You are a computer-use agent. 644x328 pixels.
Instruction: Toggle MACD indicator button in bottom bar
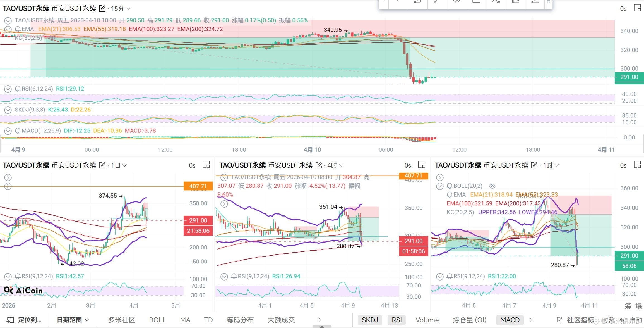coord(510,320)
